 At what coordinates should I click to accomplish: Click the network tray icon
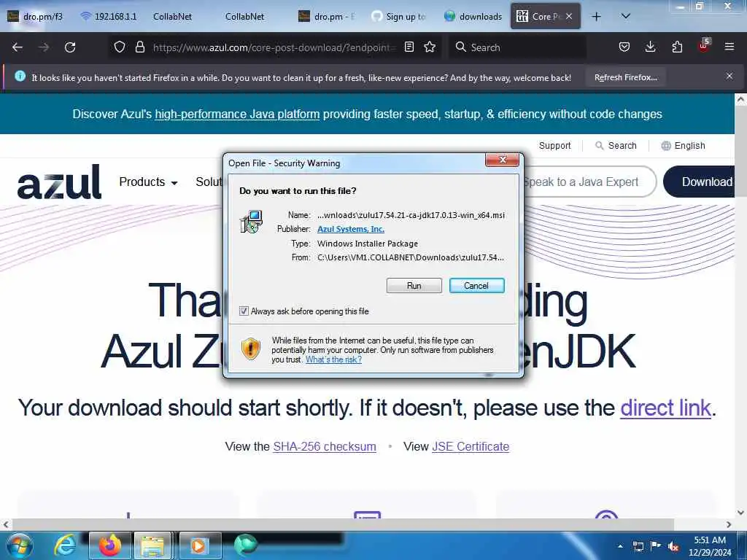tap(638, 547)
